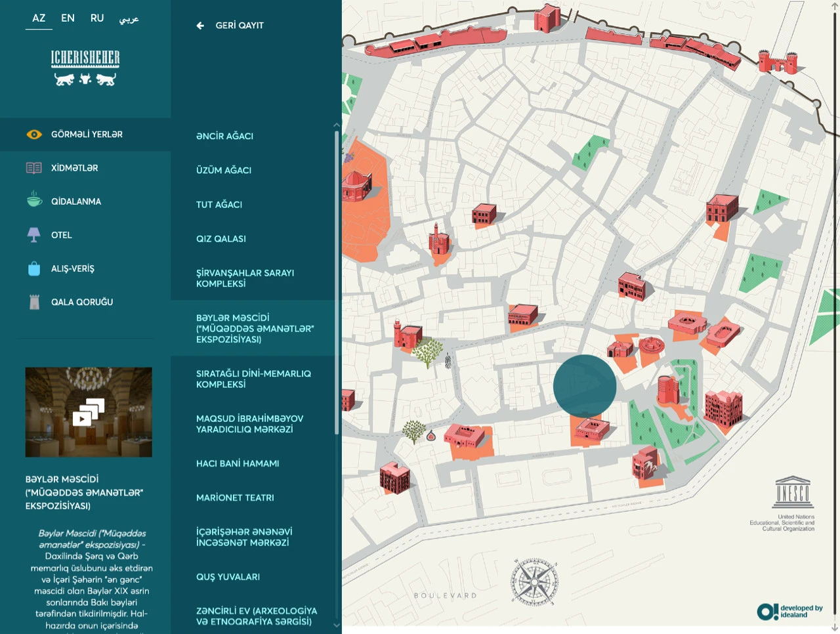Viewport: 840px width, 634px height.
Task: Select Marionet Teatrı in the attractions menu
Action: pyautogui.click(x=235, y=497)
